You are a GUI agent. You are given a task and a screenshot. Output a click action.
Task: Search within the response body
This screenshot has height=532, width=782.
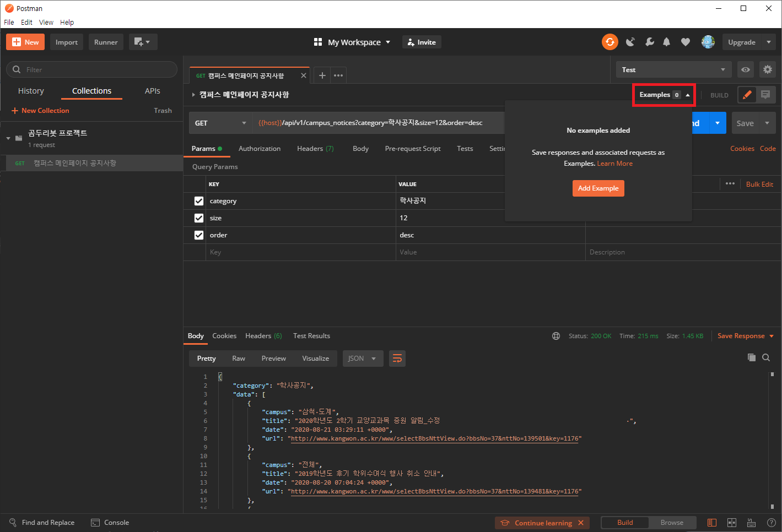pos(766,357)
